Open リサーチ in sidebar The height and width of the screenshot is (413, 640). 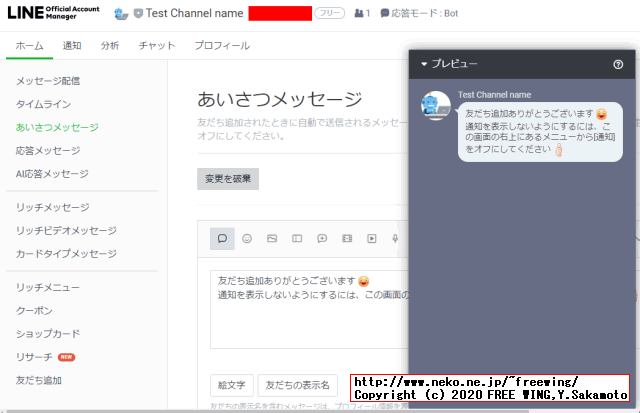pos(34,357)
